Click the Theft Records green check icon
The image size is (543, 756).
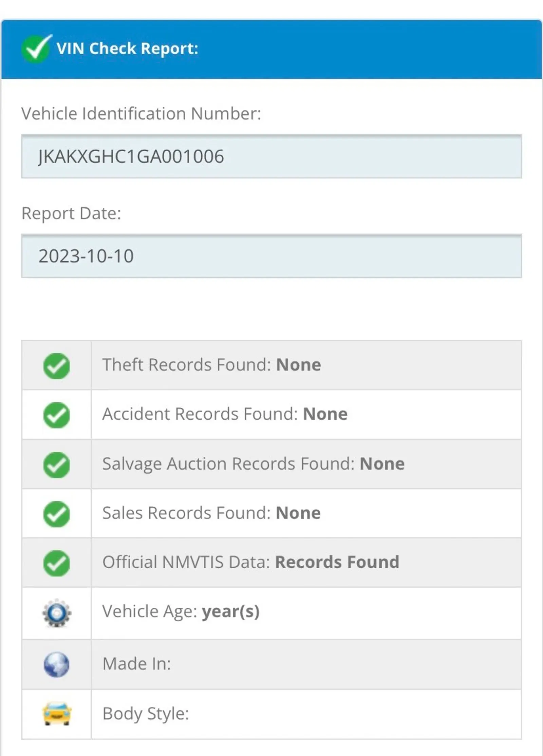coord(56,366)
